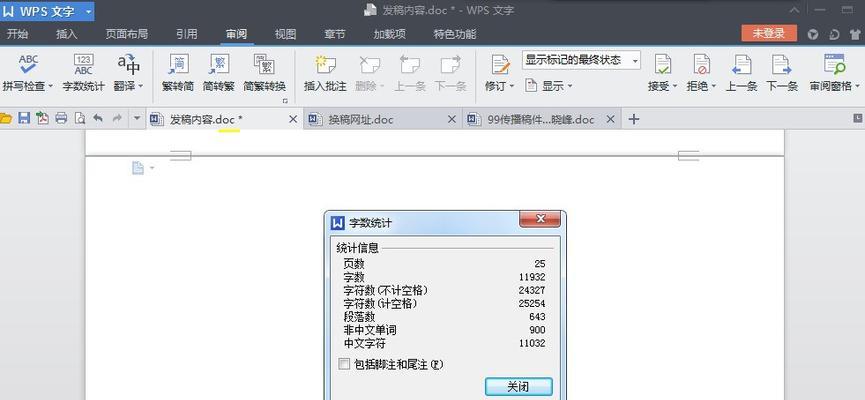Click the tab list button at far right
Screen dimensions: 865x400
(x=858, y=118)
